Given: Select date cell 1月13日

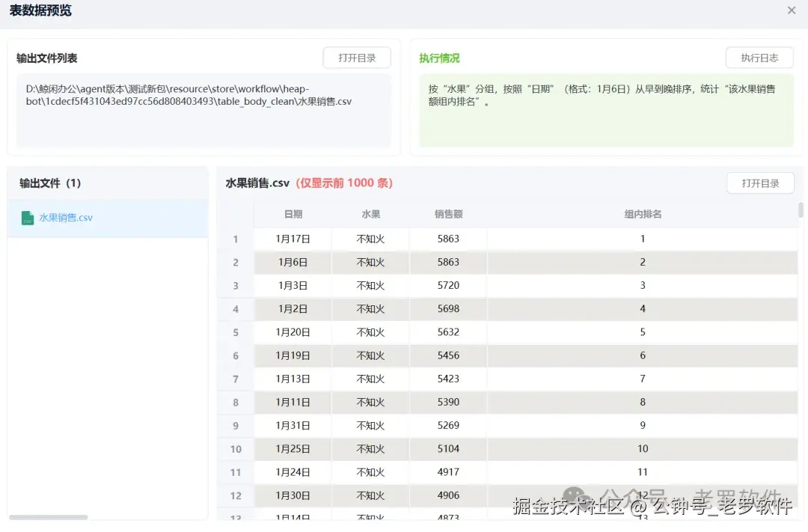Looking at the screenshot, I should 293,379.
